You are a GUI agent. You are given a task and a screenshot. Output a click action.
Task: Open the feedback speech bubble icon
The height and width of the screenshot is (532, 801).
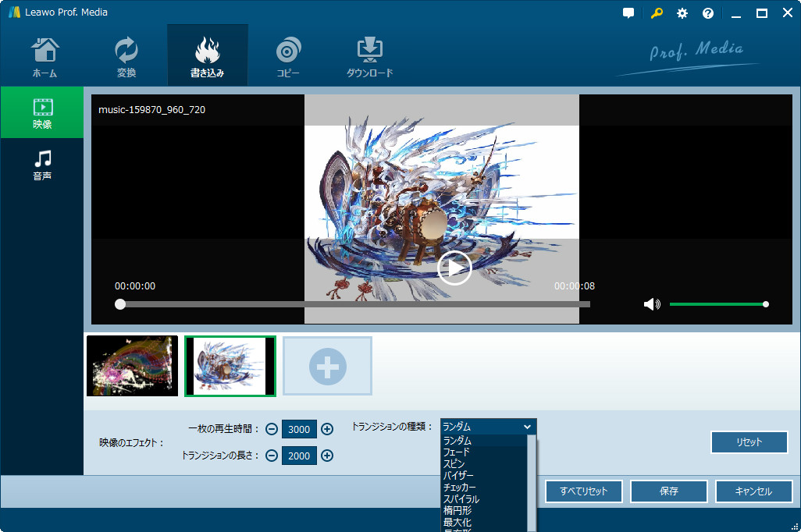628,13
